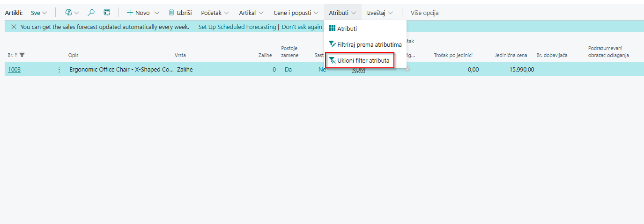This screenshot has height=224, width=644.
Task: Click the Don't ask again link
Action: [x=302, y=27]
